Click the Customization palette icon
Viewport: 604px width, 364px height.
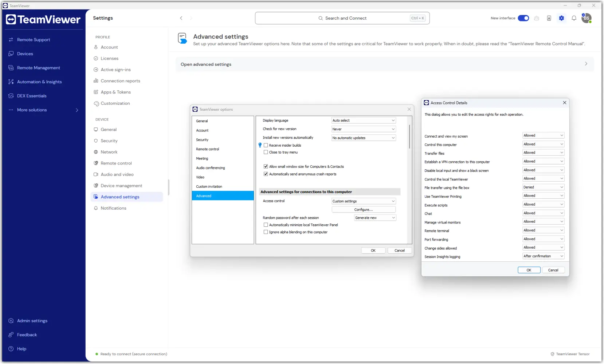click(x=96, y=104)
